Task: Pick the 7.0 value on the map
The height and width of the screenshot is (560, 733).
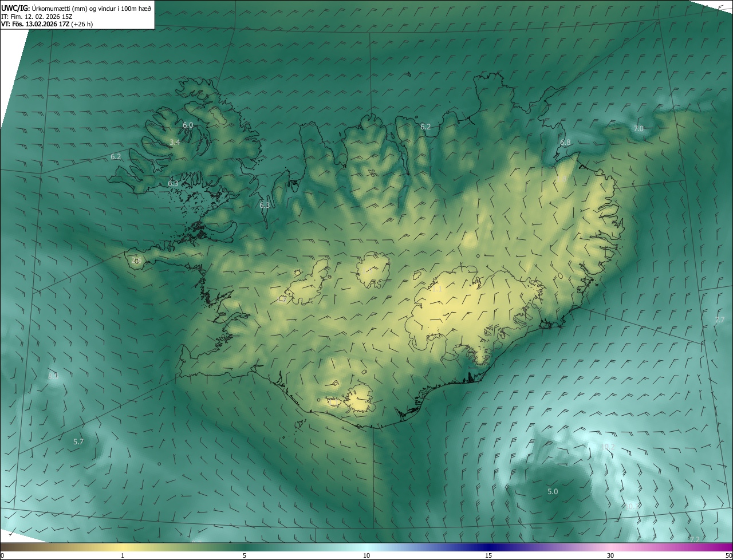Action: click(638, 129)
